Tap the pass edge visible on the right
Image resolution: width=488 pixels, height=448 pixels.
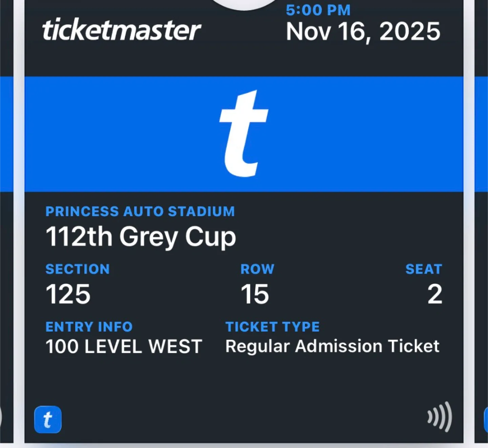click(481, 203)
